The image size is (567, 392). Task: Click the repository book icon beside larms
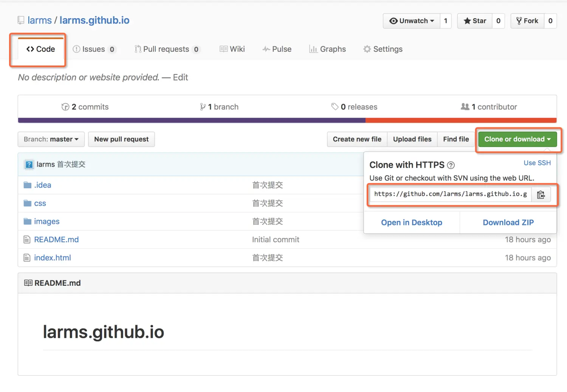pos(21,20)
